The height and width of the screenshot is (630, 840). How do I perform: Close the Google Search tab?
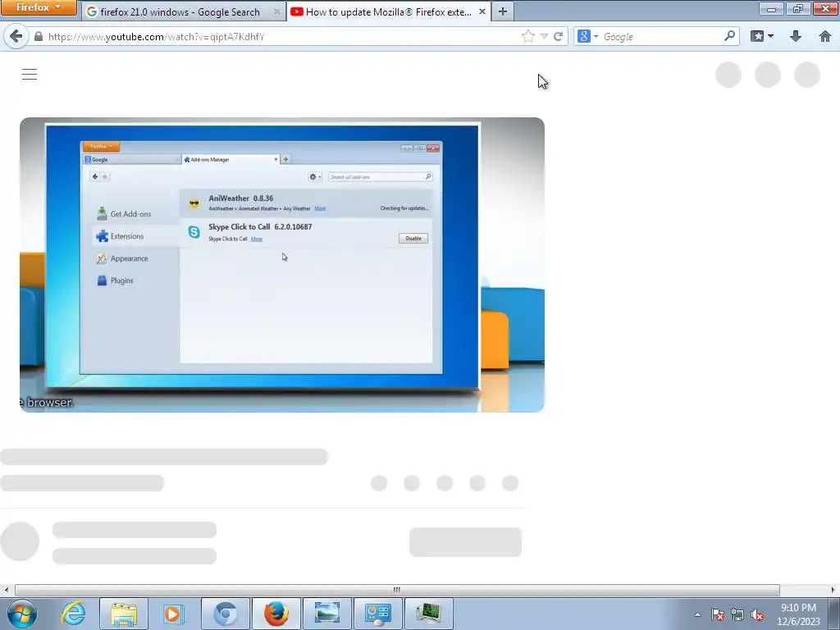pos(277,11)
